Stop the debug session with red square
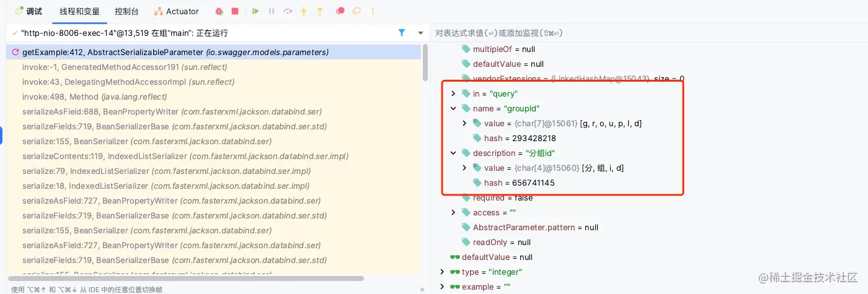 coord(235,11)
